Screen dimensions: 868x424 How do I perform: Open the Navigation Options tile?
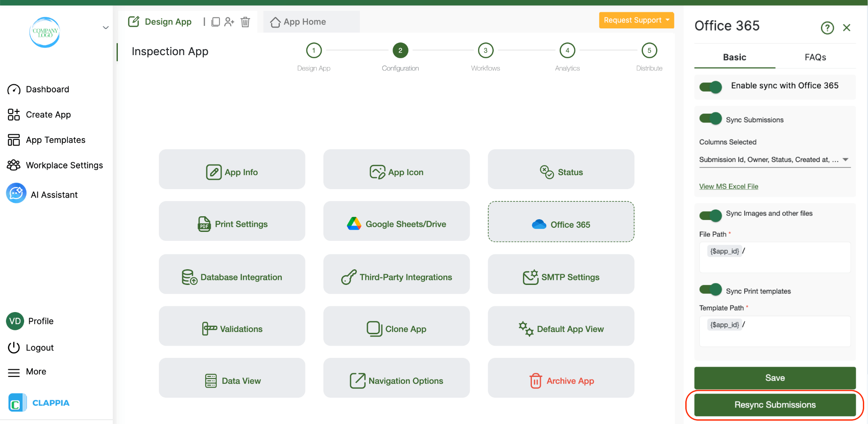[x=396, y=378]
